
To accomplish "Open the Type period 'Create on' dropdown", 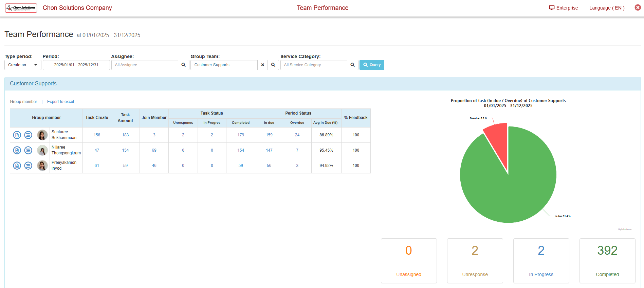I will point(23,65).
